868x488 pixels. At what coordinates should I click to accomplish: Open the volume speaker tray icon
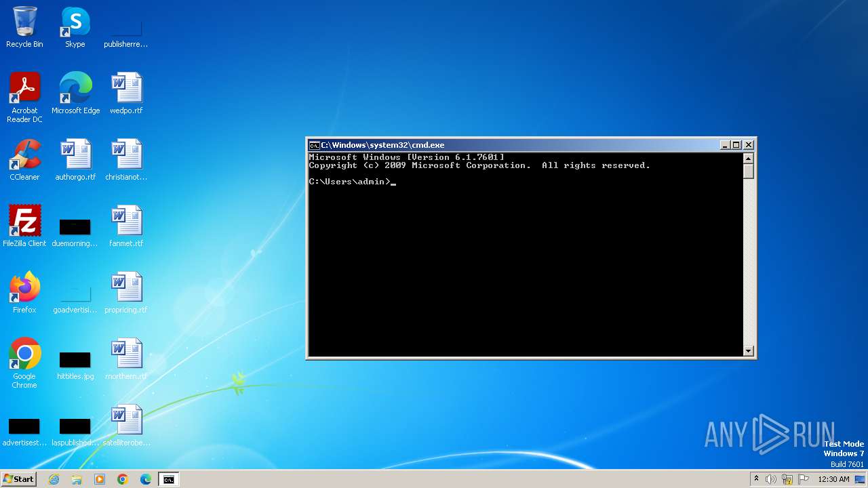(771, 479)
